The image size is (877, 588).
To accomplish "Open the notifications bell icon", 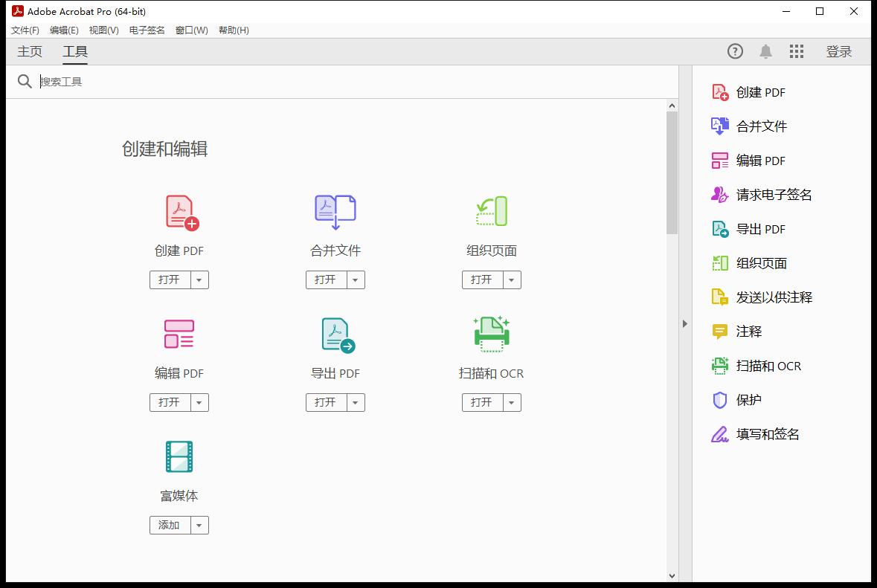I will (765, 51).
